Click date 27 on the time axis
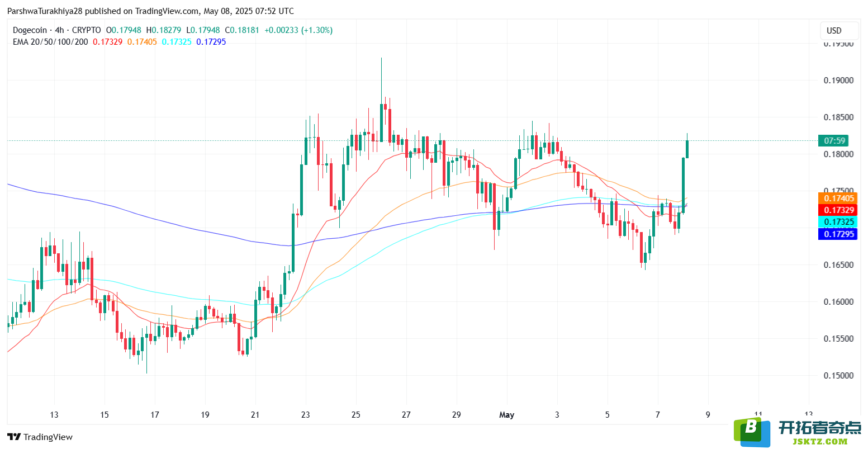This screenshot has width=868, height=449. (406, 415)
